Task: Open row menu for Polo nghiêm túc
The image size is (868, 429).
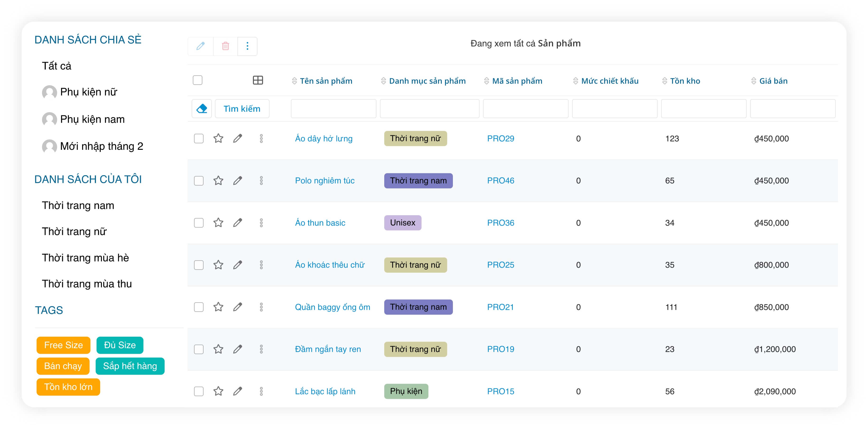Action: pyautogui.click(x=261, y=180)
